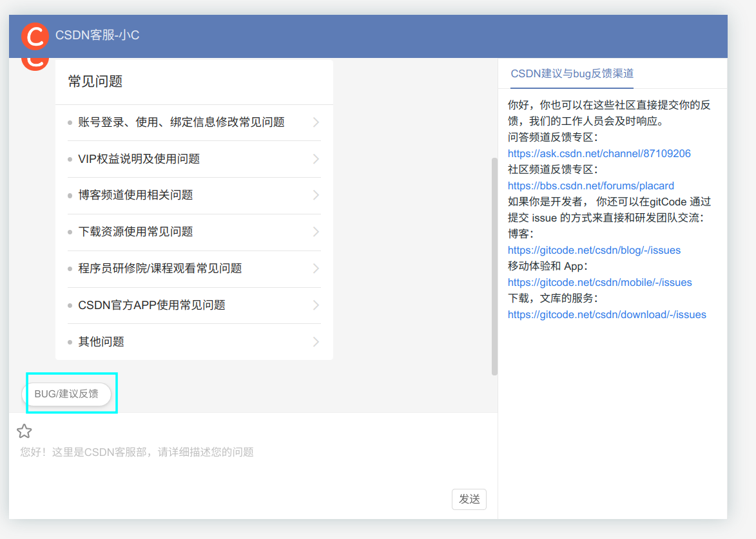Open the bbs.csdn.net forums placard link
The width and height of the screenshot is (756, 539).
[x=590, y=186]
